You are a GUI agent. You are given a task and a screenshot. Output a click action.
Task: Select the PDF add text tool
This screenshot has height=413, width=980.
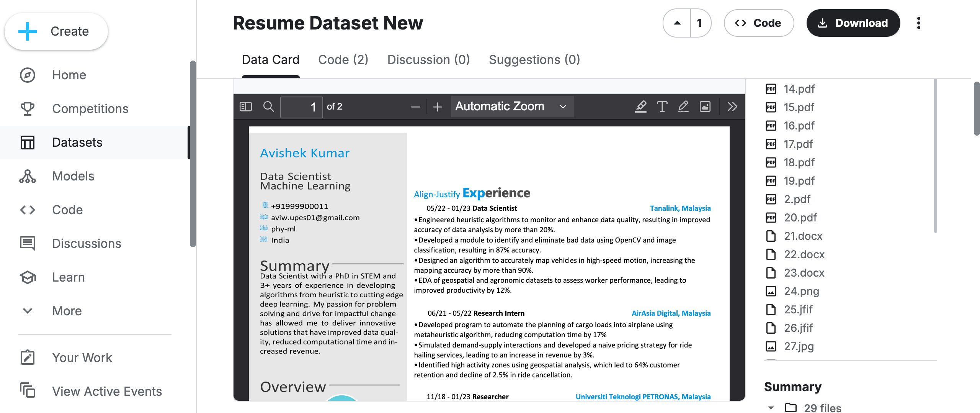point(662,107)
